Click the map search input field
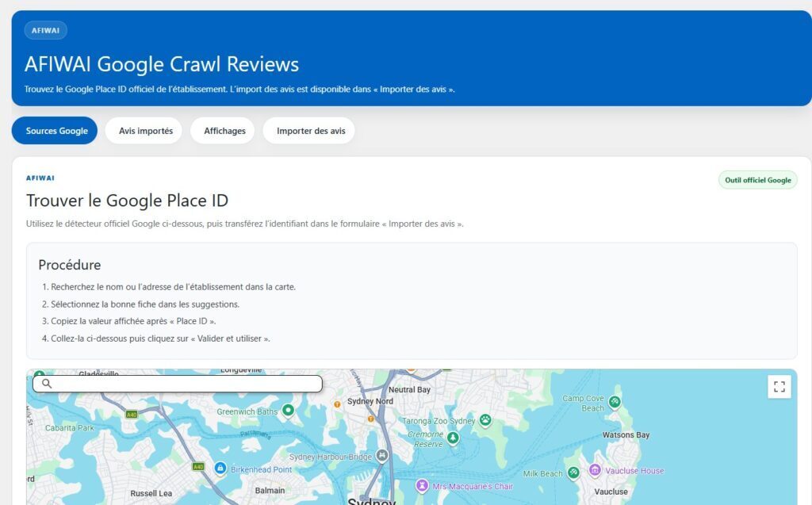Viewport: 812px width, 505px height. click(178, 384)
